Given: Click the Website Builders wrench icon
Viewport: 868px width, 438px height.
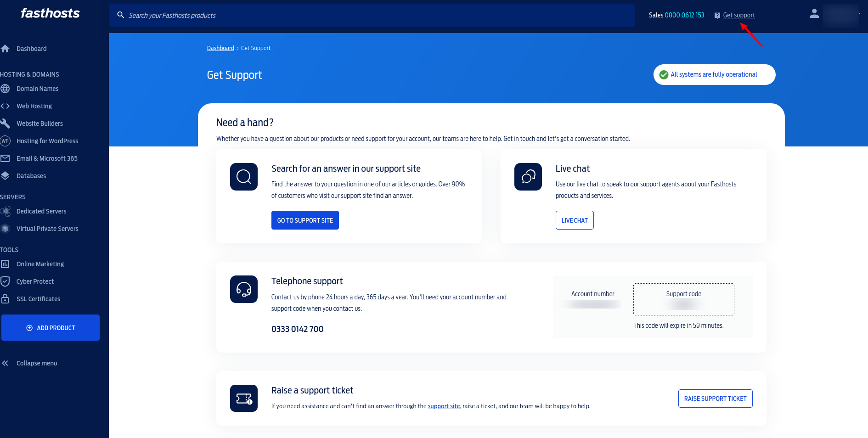Looking at the screenshot, I should [x=5, y=124].
